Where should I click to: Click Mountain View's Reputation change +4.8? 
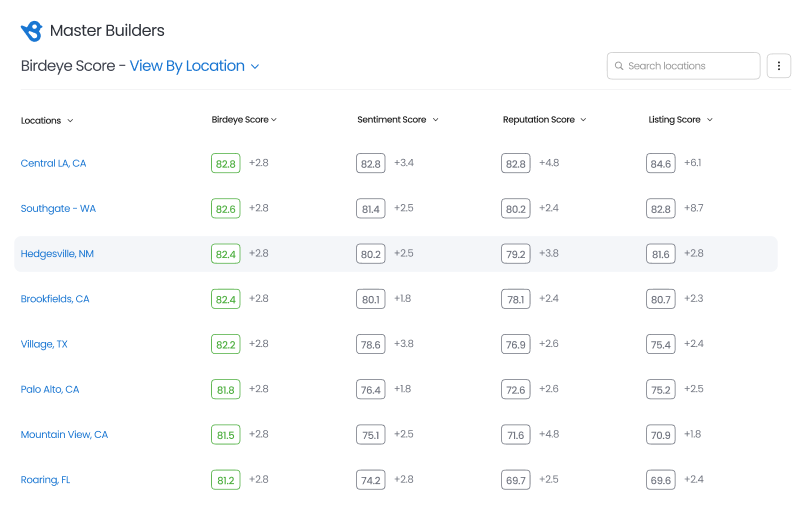point(549,434)
